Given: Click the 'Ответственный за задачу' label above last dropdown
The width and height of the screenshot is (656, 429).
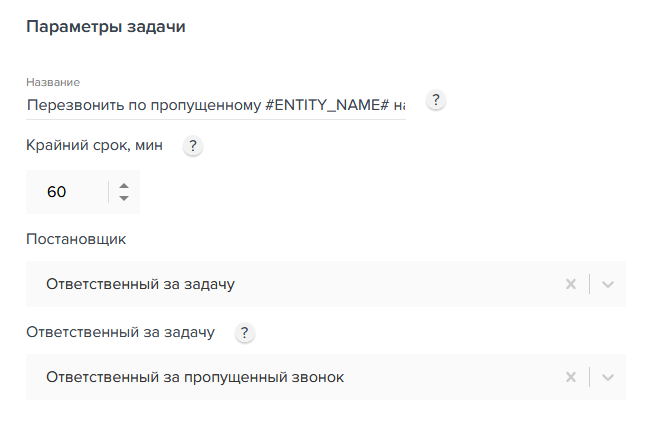Looking at the screenshot, I should coord(120,332).
